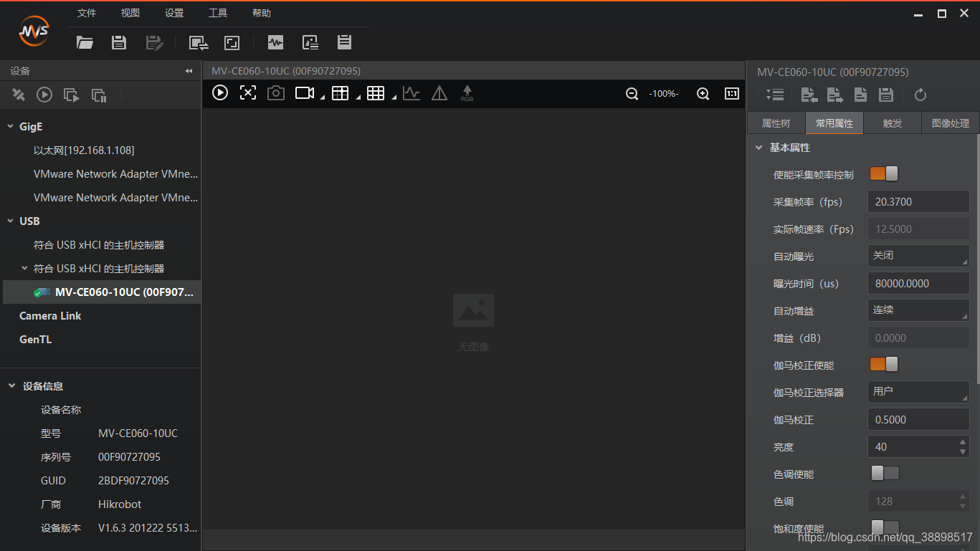
Task: Click the play circle icon in device panel
Action: [x=44, y=95]
